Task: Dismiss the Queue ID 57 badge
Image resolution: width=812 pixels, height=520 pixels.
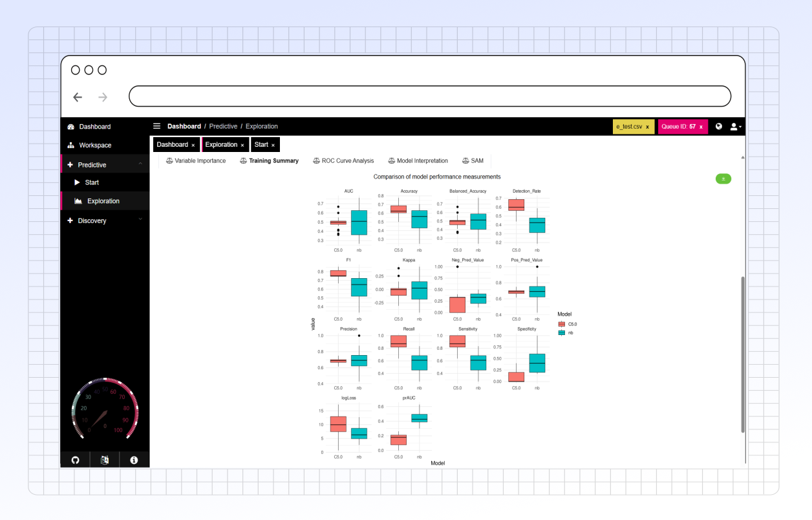Action: (x=701, y=127)
